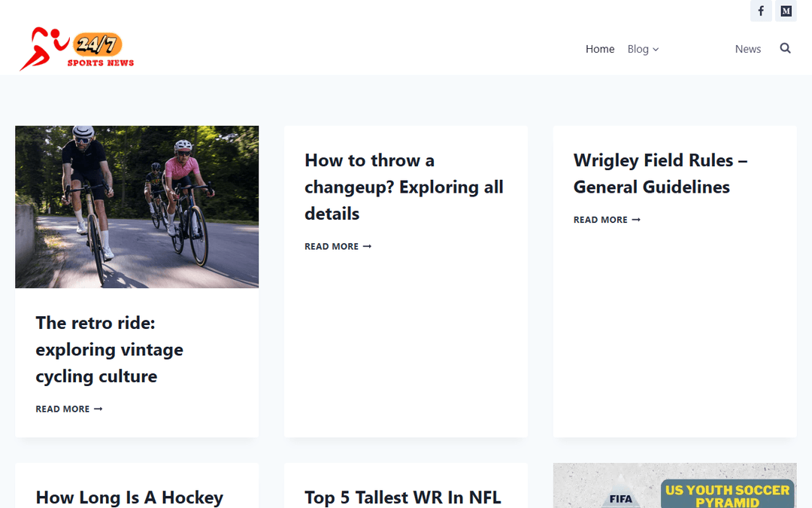The image size is (812, 508).
Task: Click the 24/7 Sports News logo
Action: pyautogui.click(x=77, y=49)
